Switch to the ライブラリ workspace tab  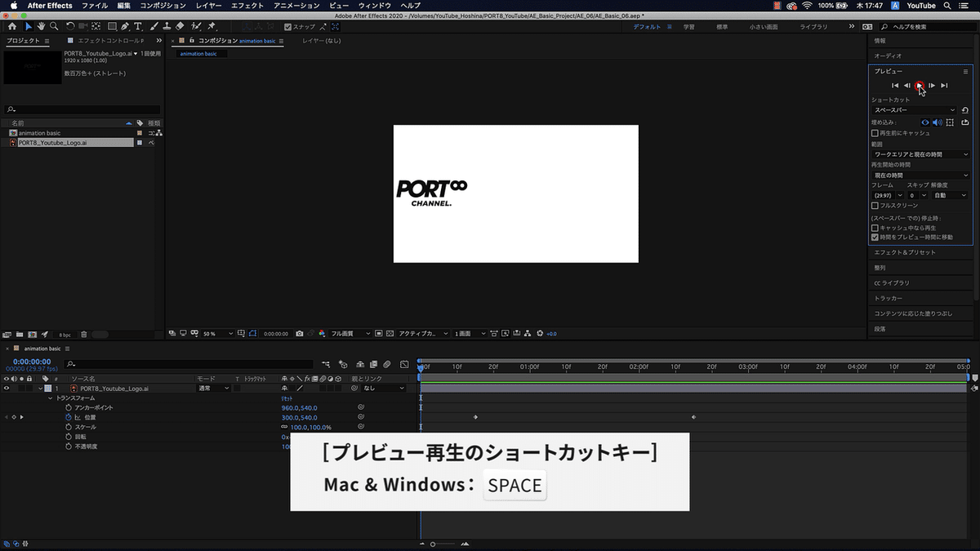pos(813,27)
